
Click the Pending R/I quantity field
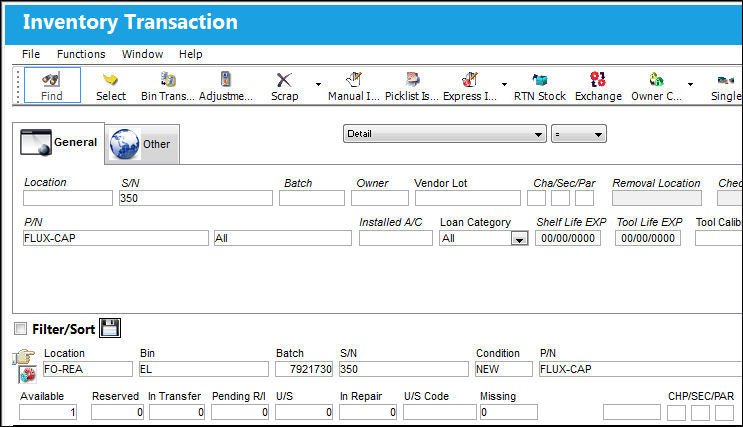pos(240,412)
